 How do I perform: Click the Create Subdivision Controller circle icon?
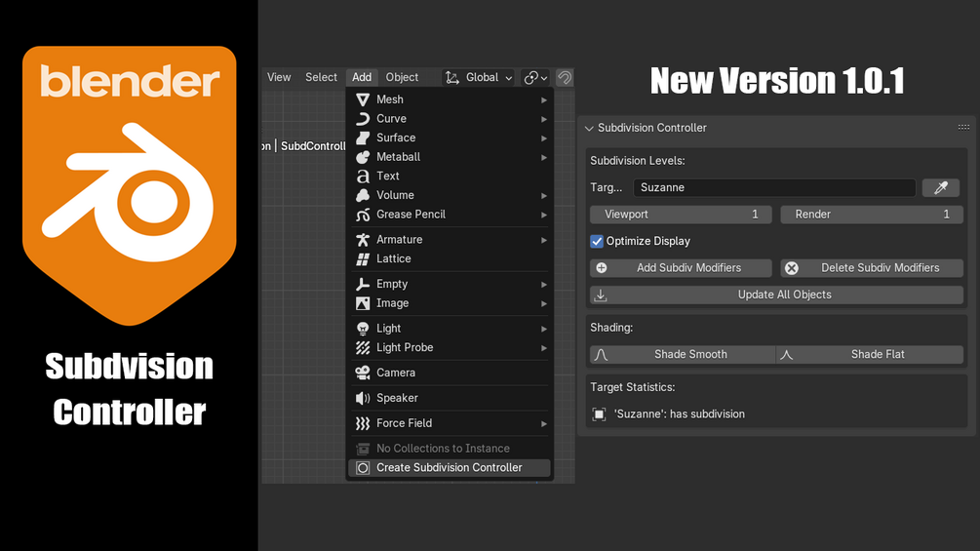[363, 467]
